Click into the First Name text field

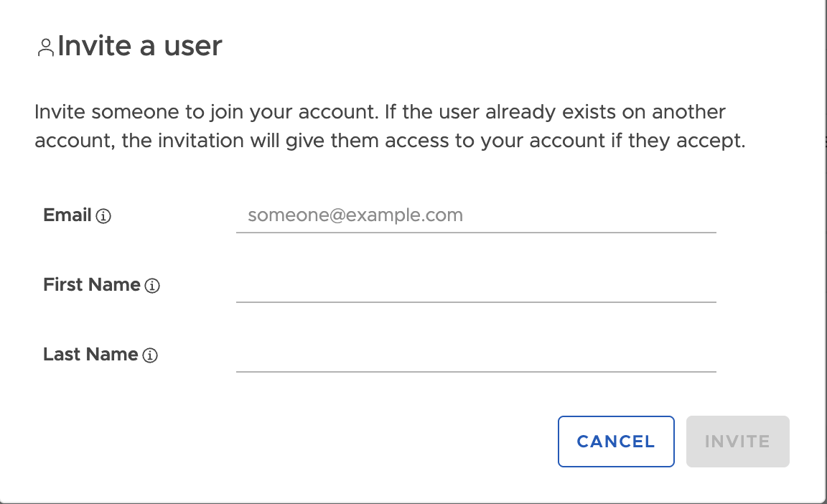click(x=476, y=285)
